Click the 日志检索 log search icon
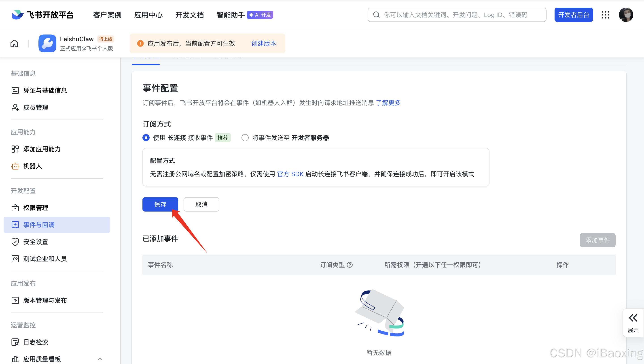 tap(15, 342)
